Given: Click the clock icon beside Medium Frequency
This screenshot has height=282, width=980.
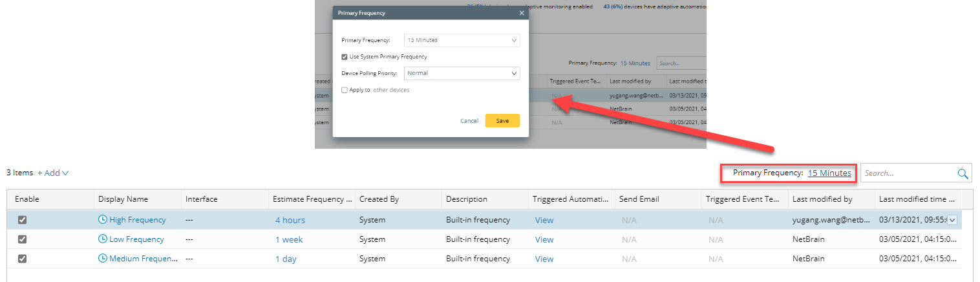Looking at the screenshot, I should click(x=102, y=259).
